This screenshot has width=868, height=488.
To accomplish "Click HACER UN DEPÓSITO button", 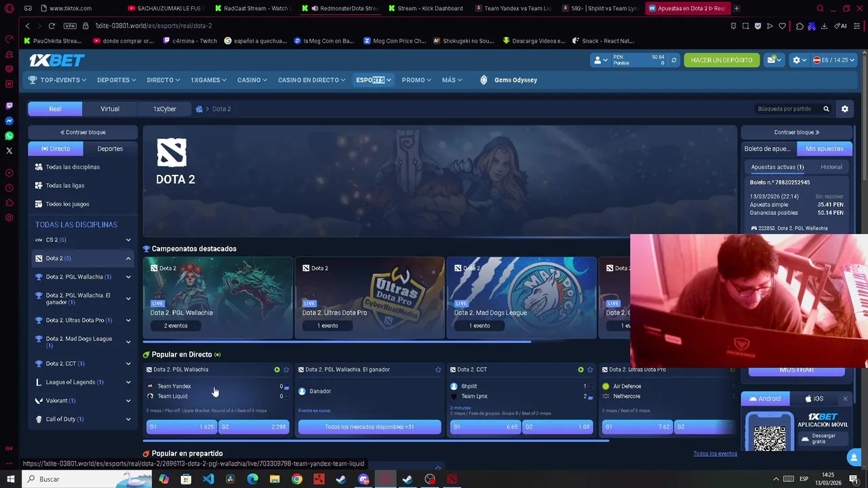I will (722, 60).
